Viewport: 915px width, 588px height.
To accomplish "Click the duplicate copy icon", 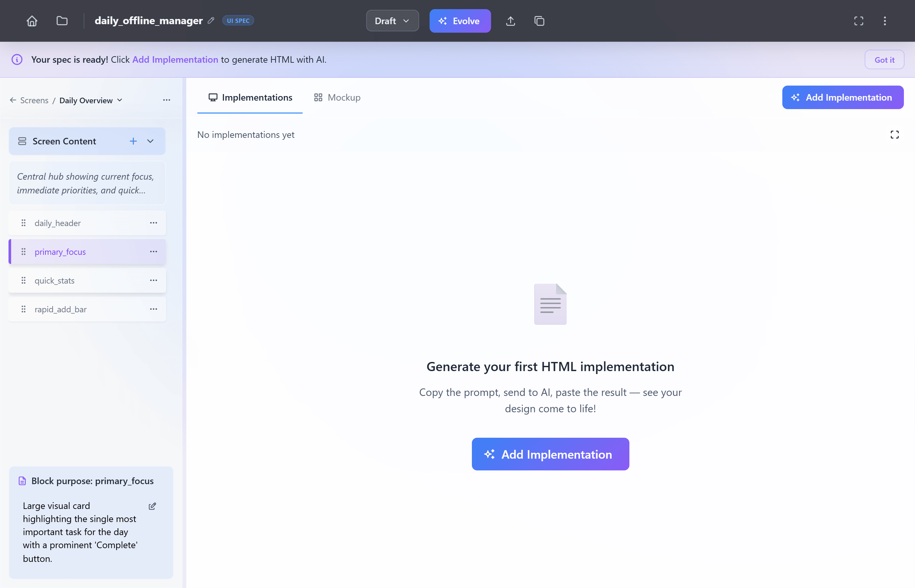I will (x=539, y=21).
